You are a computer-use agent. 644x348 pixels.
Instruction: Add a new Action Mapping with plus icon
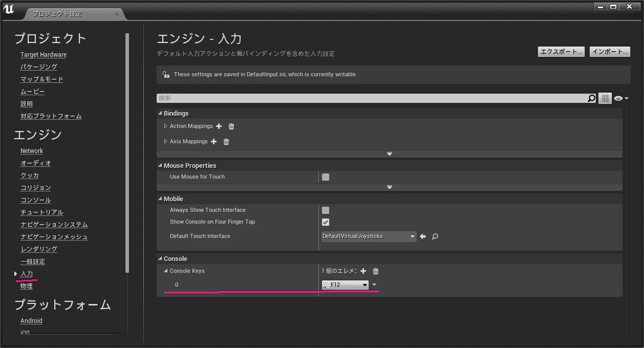pyautogui.click(x=219, y=126)
